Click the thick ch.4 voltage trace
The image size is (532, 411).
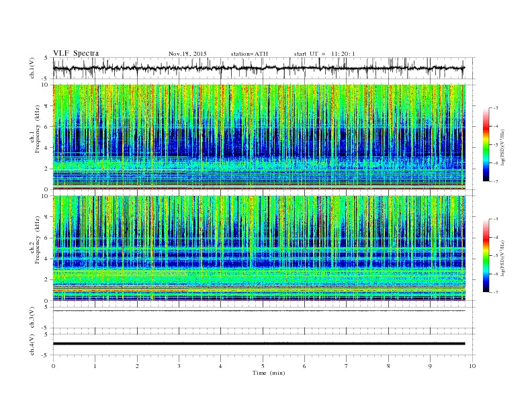259,344
